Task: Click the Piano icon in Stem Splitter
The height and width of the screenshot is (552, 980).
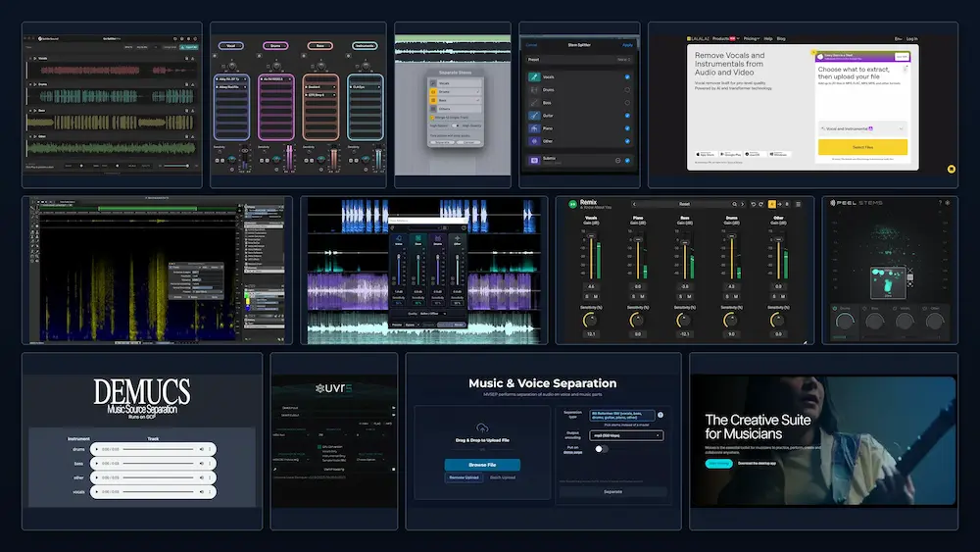Action: point(534,128)
